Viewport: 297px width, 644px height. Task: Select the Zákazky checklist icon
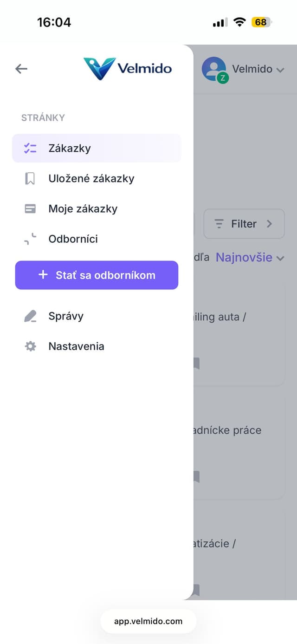(x=30, y=148)
